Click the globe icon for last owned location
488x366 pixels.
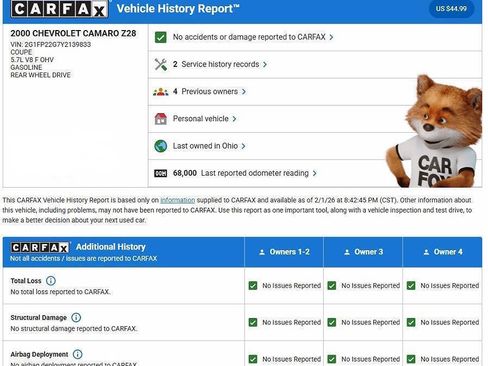[161, 146]
